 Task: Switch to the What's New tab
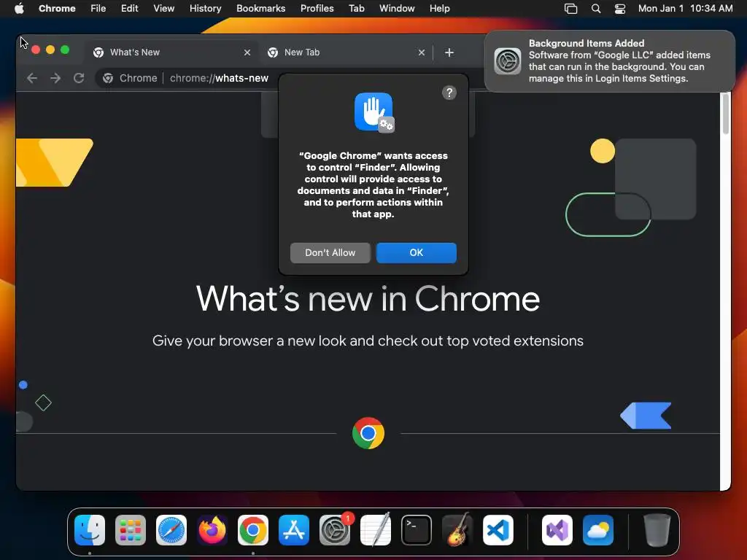171,52
